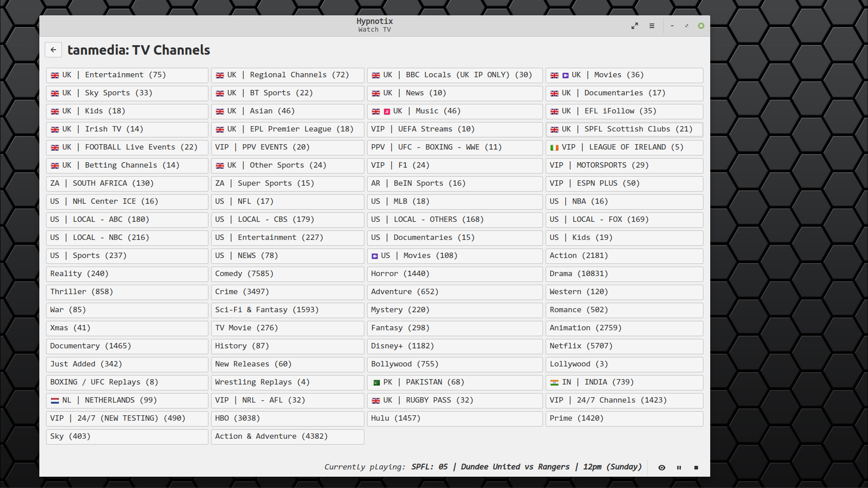Screen dimensions: 868x488
Task: Open VIP | LEAGUE OF IRELAND (5) group
Action: (624, 147)
